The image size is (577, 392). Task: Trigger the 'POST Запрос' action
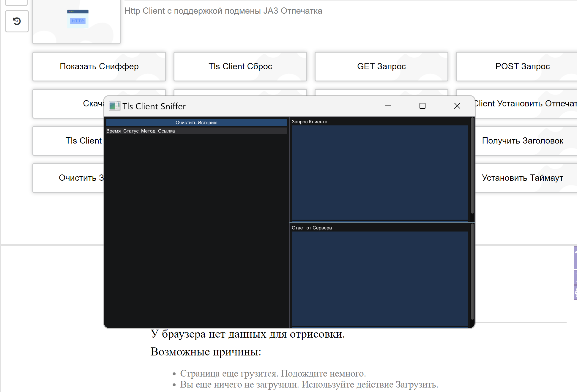[522, 66]
